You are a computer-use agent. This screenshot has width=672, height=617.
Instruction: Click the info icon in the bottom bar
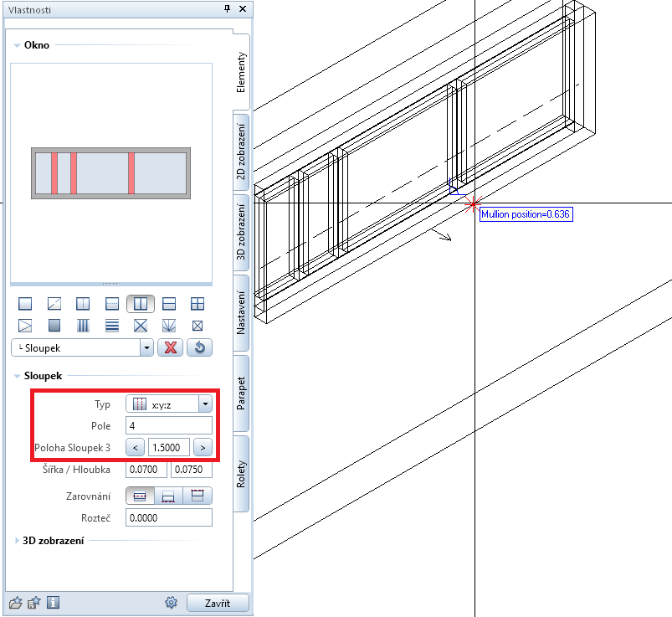(53, 603)
